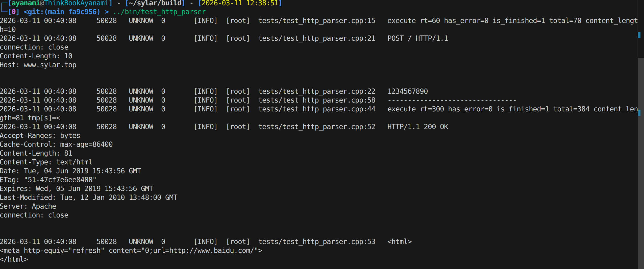
Task: Click the 1234567890 body output
Action: [407, 91]
